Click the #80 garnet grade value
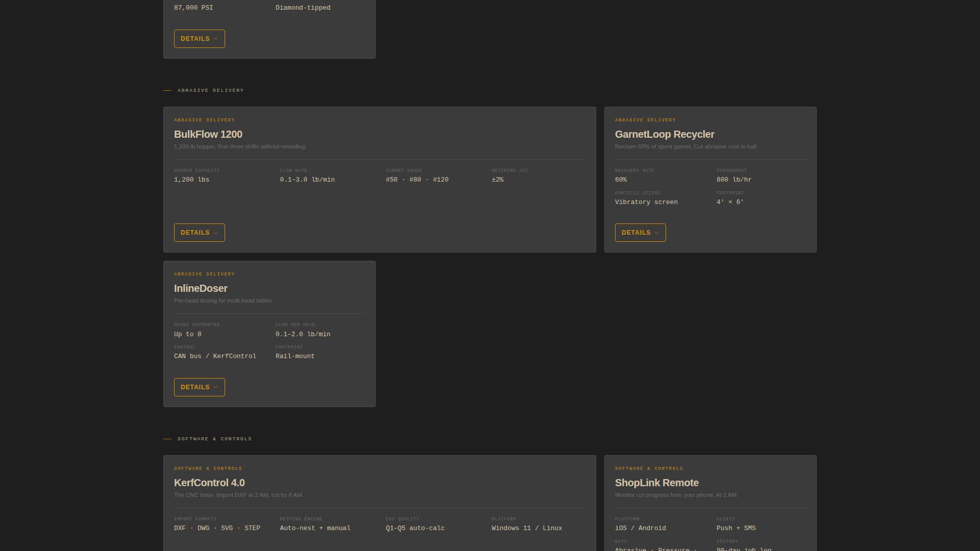This screenshot has width=980, height=551. (416, 179)
